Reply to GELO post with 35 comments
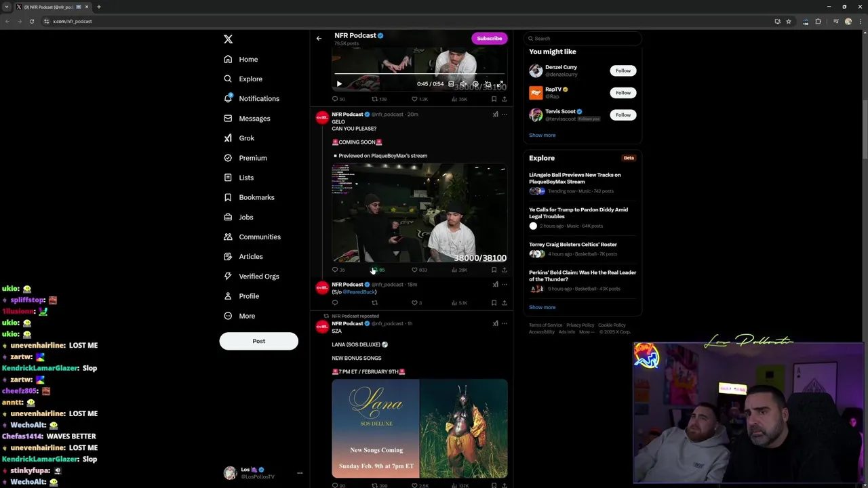The width and height of the screenshot is (868, 488). pyautogui.click(x=338, y=270)
